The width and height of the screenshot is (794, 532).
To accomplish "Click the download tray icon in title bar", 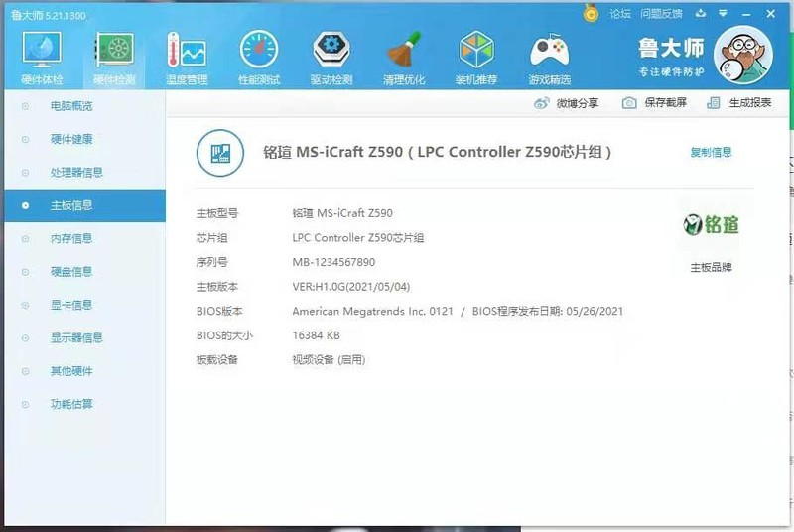I will (701, 13).
